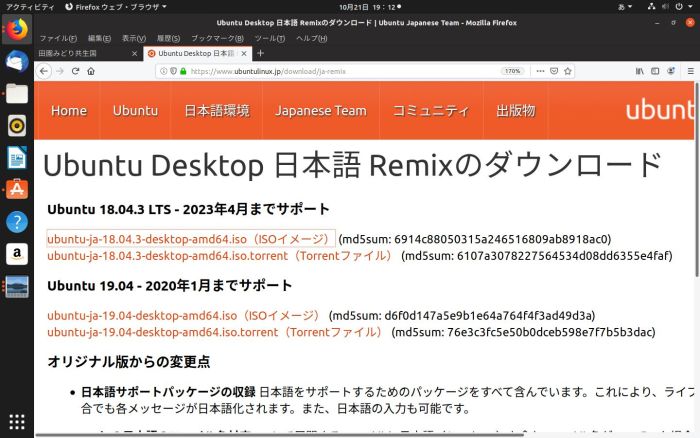The image size is (700, 438).
Task: Click the オリジナル版からの変更点 heading
Action: click(x=129, y=362)
